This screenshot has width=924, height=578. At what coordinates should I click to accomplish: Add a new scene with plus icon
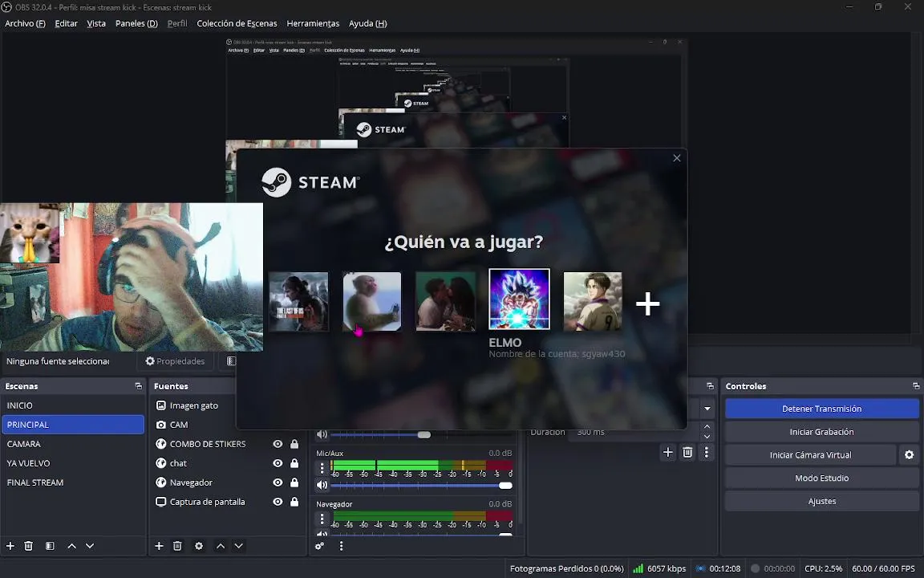(10, 546)
